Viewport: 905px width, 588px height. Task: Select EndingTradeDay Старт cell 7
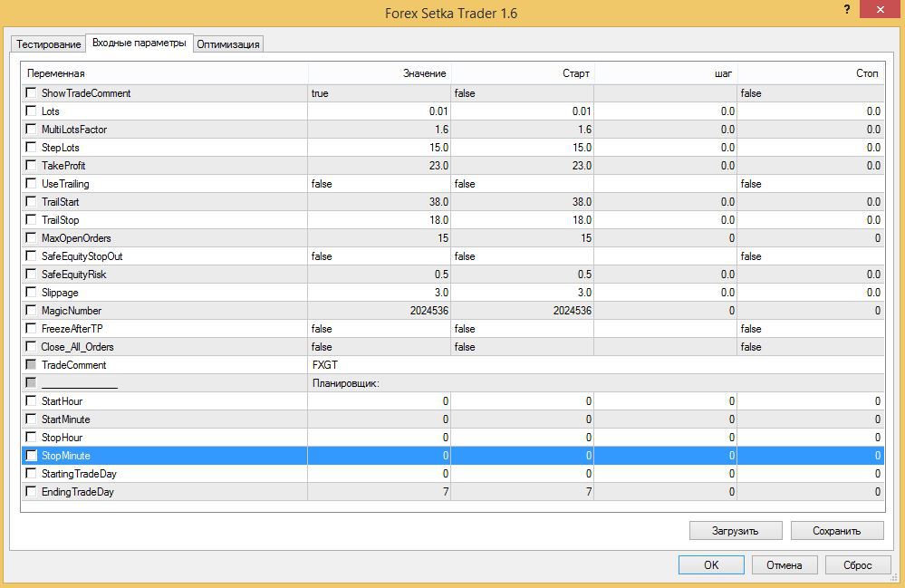tap(523, 492)
